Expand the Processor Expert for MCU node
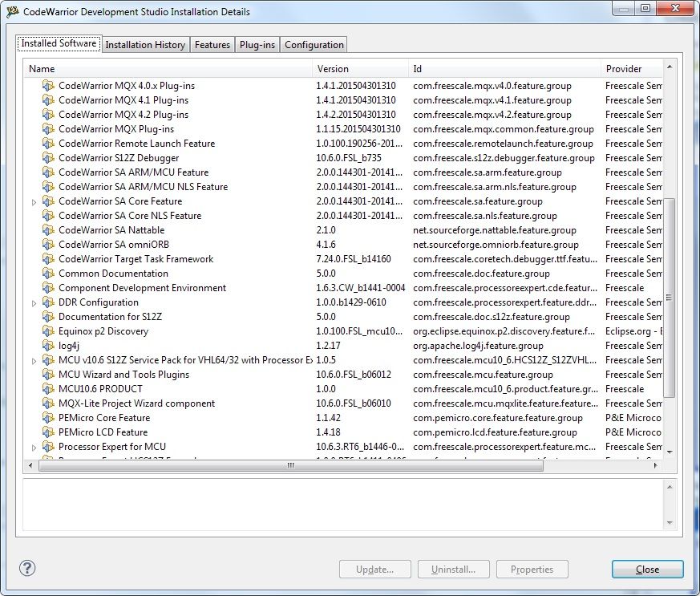The height and width of the screenshot is (596, 700). [x=34, y=448]
